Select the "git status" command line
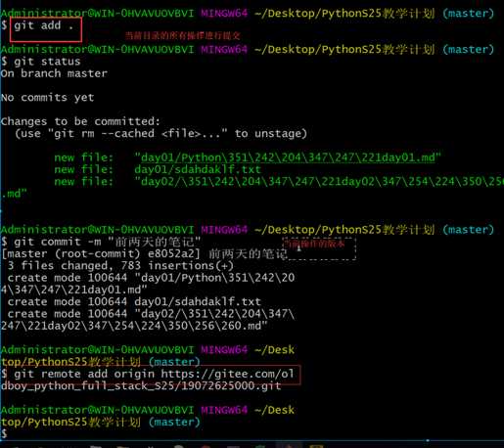The height and width of the screenshot is (448, 504). (x=41, y=62)
